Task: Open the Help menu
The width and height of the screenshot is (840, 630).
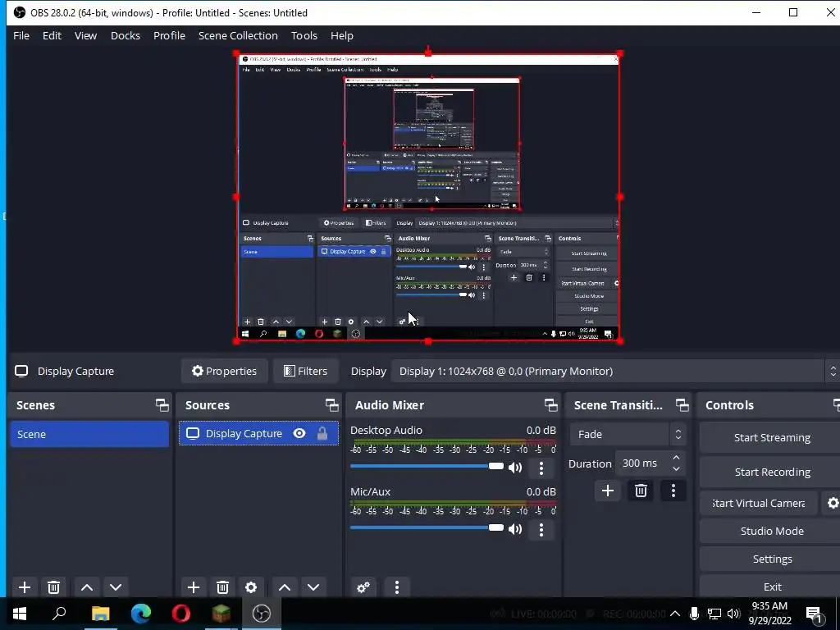Action: click(342, 36)
